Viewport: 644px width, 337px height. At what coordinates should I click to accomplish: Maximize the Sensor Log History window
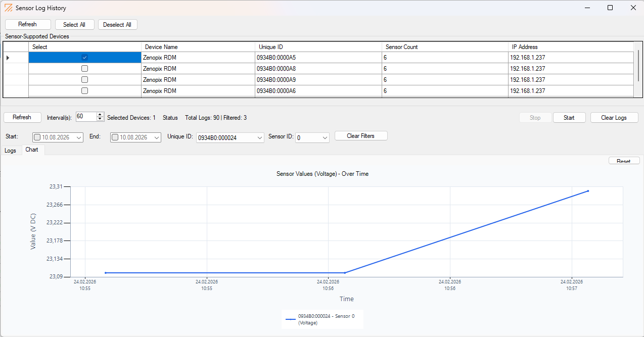[610, 8]
